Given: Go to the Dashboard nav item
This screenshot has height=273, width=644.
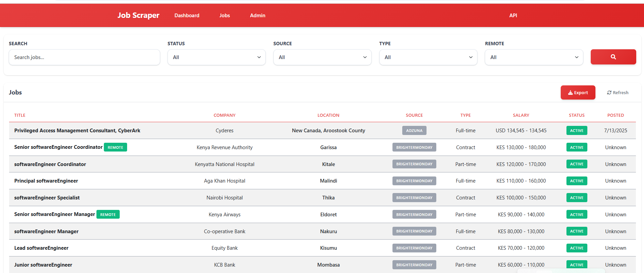Looking at the screenshot, I should pos(187,16).
